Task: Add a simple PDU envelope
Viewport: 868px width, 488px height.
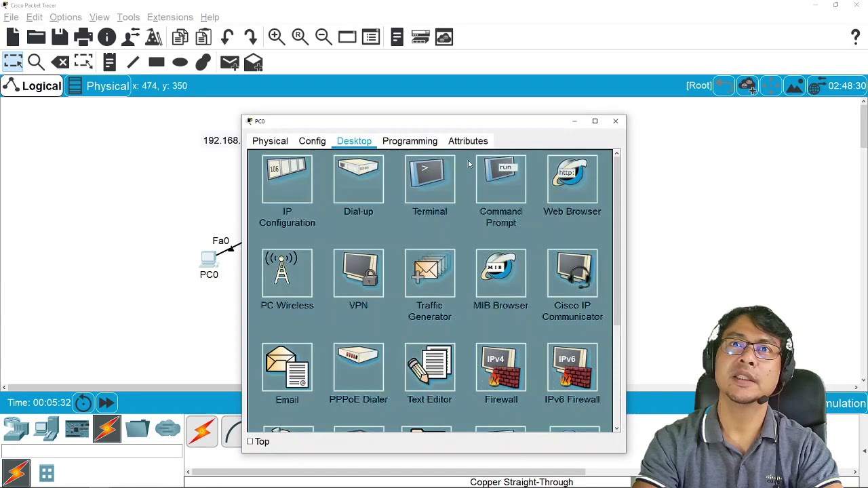Action: tap(229, 63)
